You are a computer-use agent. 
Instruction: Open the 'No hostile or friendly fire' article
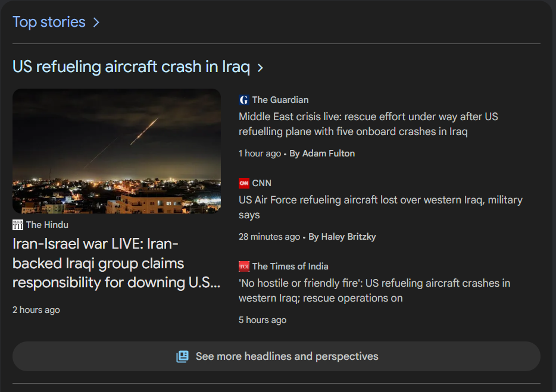coord(374,290)
